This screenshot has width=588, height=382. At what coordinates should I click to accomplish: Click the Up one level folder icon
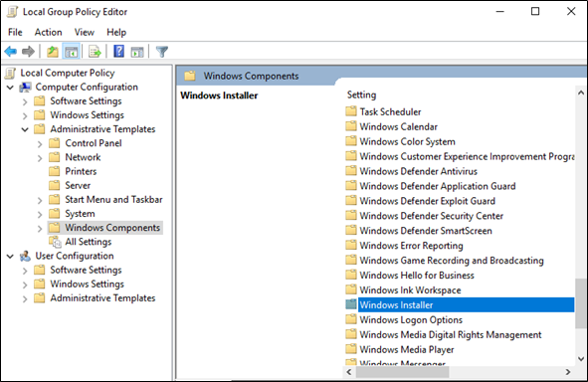point(53,52)
